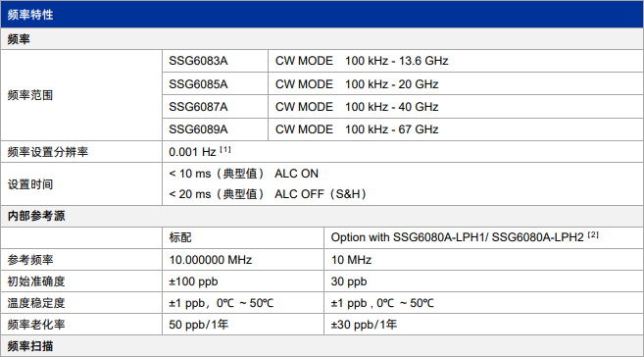The width and height of the screenshot is (644, 357).
Task: Click the 标配 column header
Action: point(180,237)
